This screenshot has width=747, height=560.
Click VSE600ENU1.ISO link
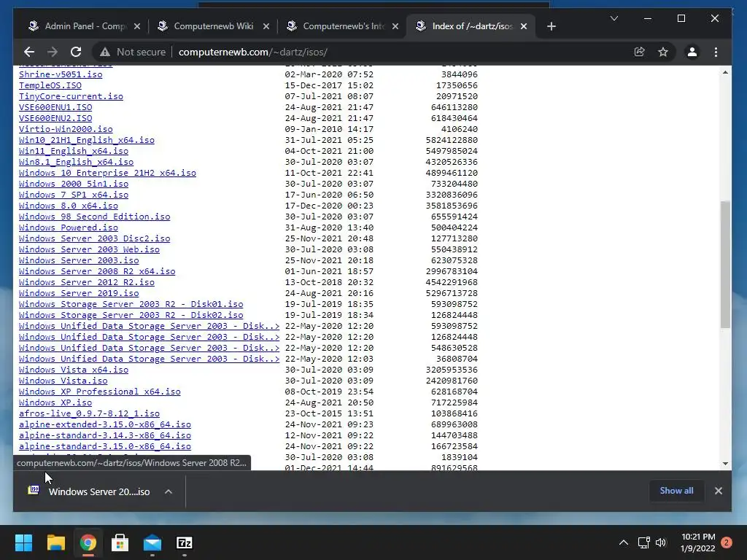55,107
